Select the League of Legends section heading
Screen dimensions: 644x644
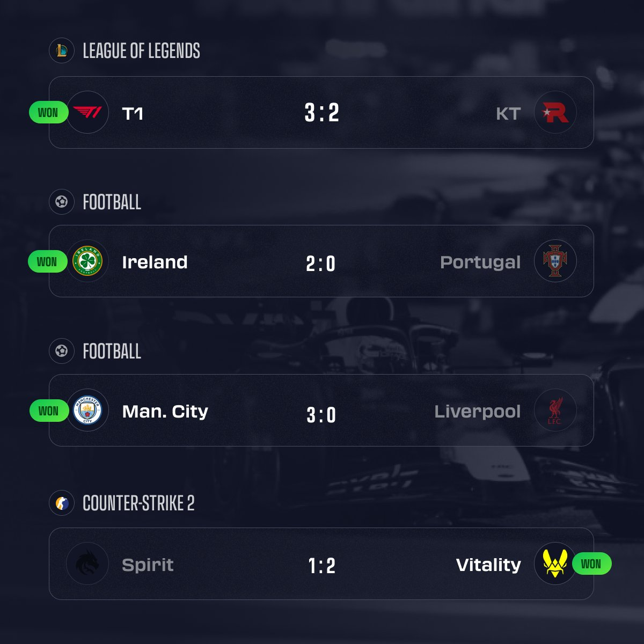(x=141, y=51)
